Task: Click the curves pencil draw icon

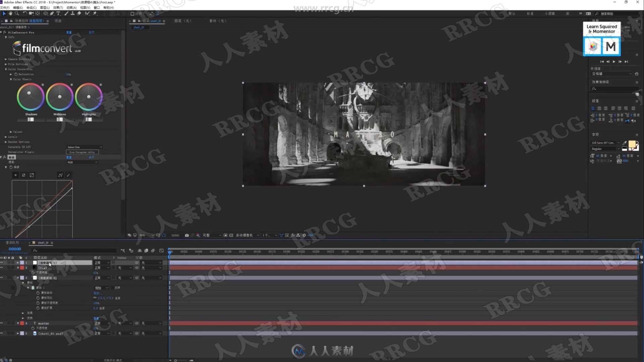Action: tap(68, 175)
